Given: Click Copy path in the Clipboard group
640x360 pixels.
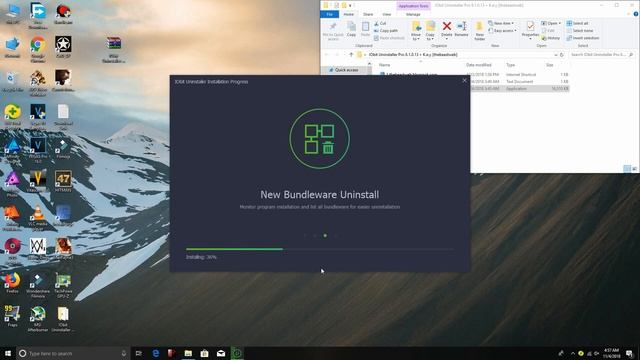Looking at the screenshot, I should click(386, 31).
